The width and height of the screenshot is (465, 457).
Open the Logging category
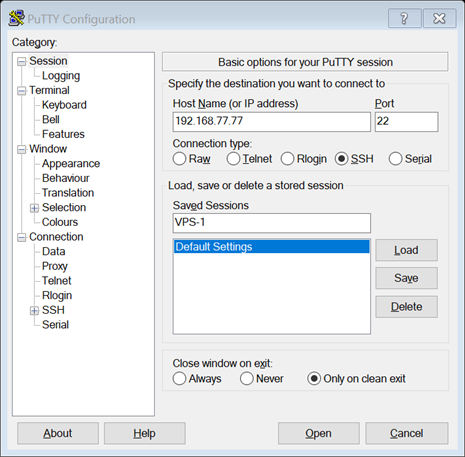pyautogui.click(x=61, y=76)
